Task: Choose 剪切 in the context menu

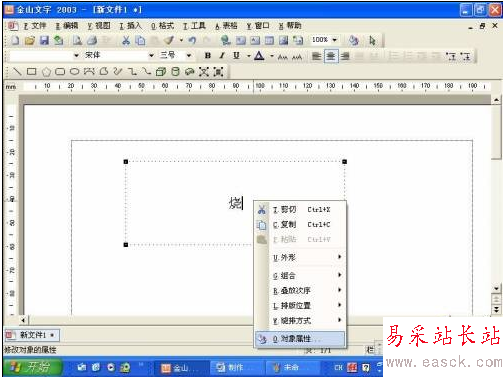Action: [300, 209]
